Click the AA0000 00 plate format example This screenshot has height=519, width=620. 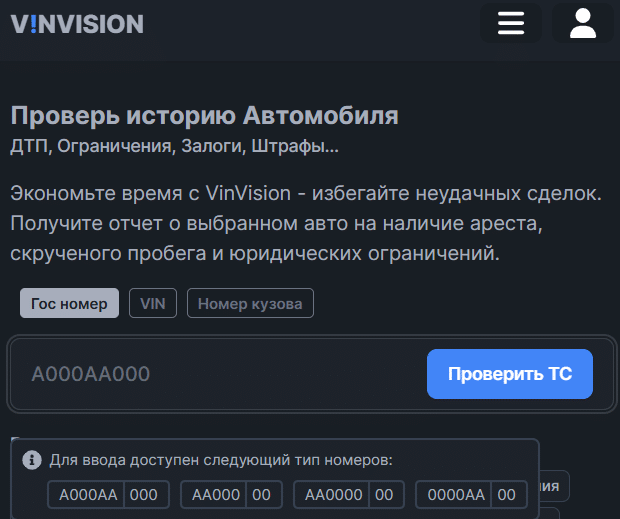tap(349, 494)
